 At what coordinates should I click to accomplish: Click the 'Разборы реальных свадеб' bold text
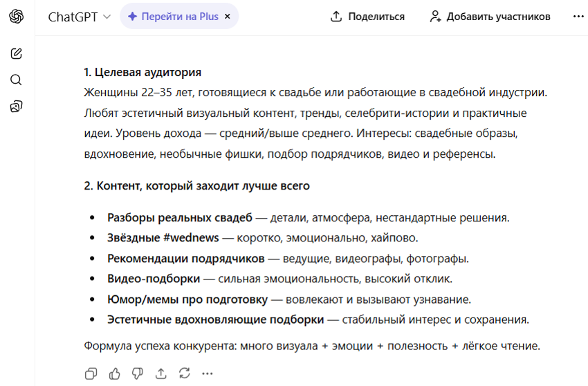pyautogui.click(x=179, y=218)
